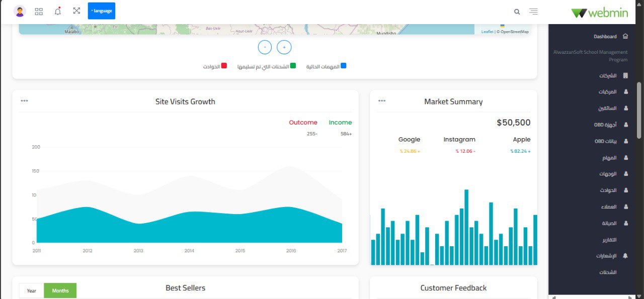The image size is (644, 299).
Task: Click the search icon near the Webmin logo
Action: click(517, 11)
